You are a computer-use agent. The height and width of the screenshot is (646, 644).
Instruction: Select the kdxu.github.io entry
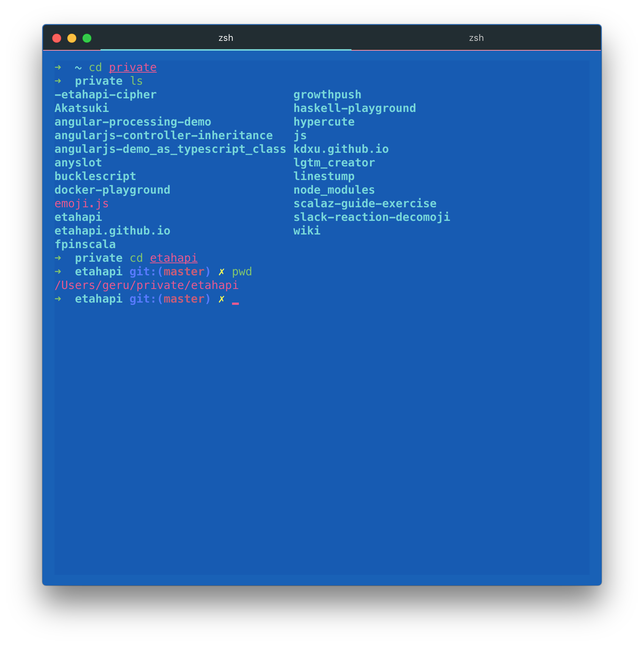tap(341, 149)
